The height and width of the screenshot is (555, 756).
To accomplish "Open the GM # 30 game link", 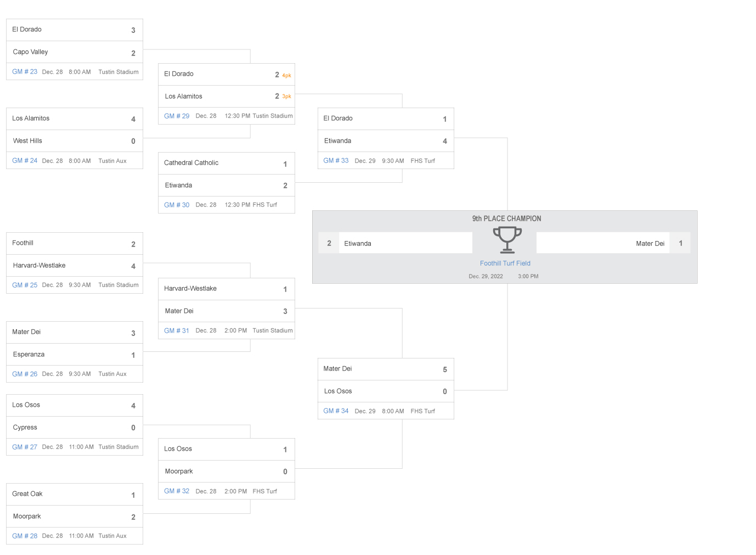I will tap(177, 205).
